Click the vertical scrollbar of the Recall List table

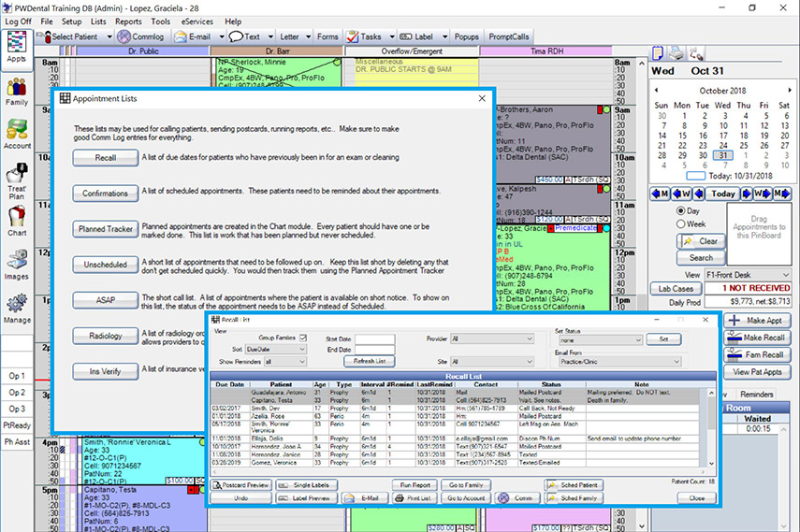click(x=711, y=427)
